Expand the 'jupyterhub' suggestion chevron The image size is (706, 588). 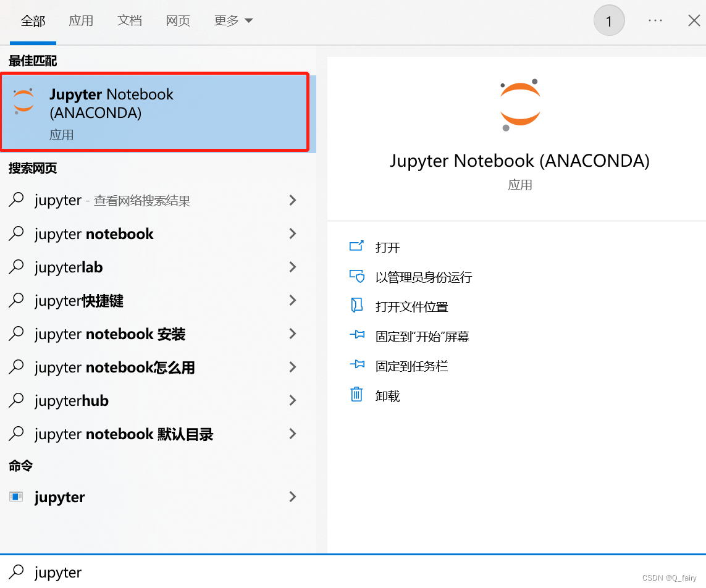[x=293, y=400]
